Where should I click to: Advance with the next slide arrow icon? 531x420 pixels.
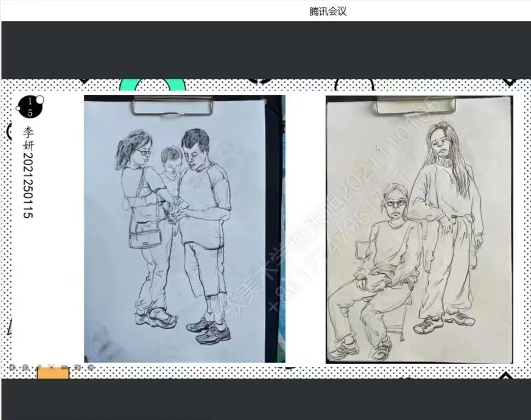(25, 367)
